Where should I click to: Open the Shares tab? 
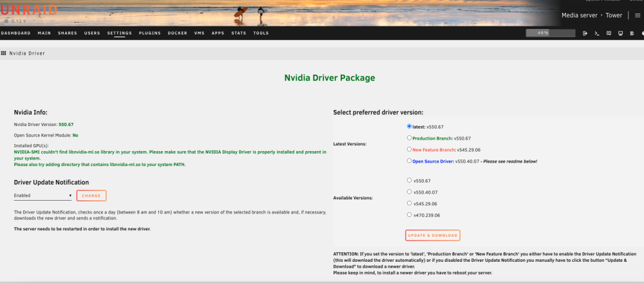point(68,33)
